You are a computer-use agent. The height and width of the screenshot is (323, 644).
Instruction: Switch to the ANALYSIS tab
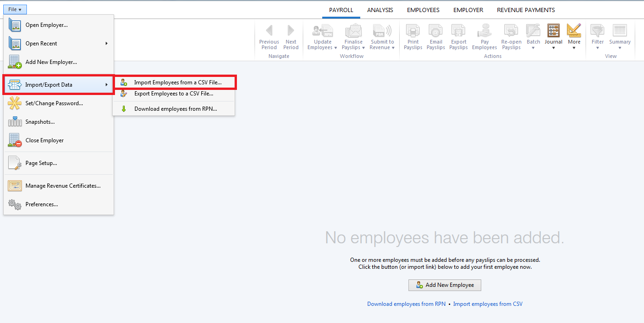(380, 10)
